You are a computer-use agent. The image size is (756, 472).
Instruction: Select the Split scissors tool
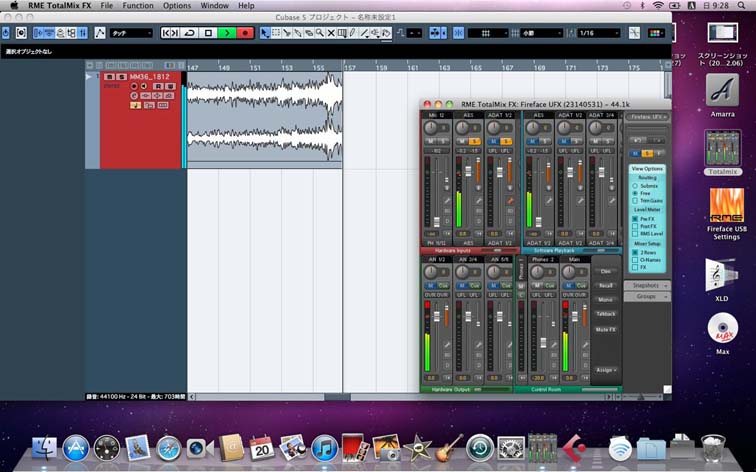[287, 33]
